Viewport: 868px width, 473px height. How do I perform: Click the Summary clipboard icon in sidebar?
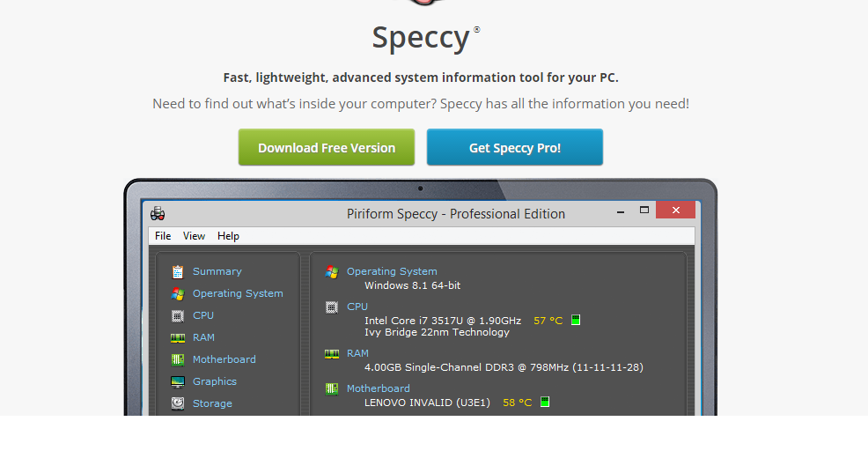click(178, 271)
